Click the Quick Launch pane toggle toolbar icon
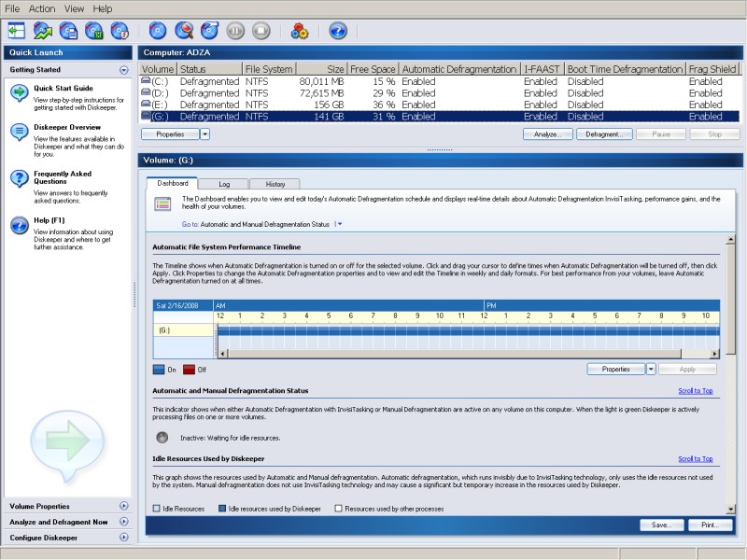 pyautogui.click(x=17, y=32)
